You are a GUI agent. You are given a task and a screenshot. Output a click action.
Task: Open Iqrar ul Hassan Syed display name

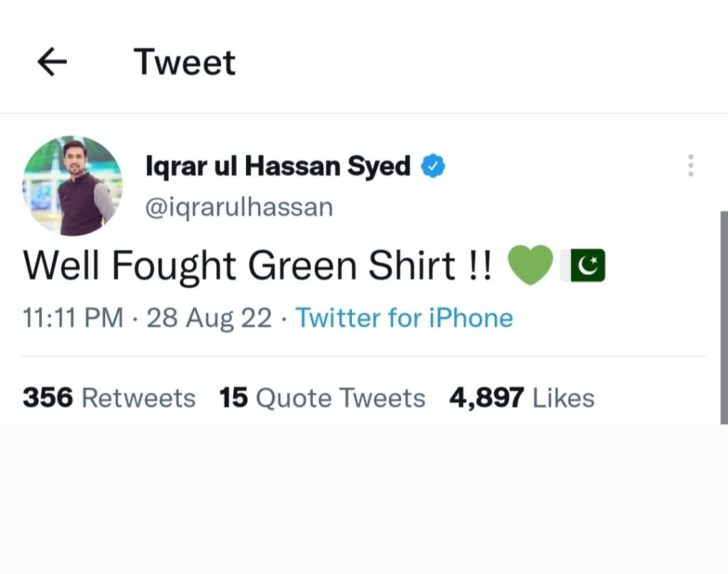point(278,166)
